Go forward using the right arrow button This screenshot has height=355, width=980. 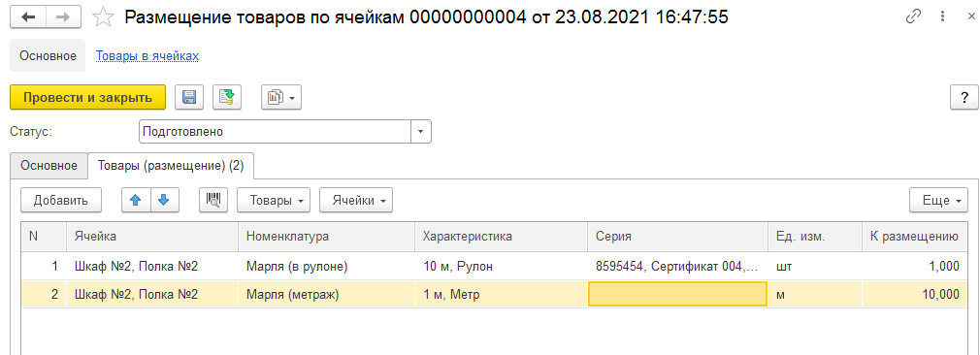pos(65,17)
